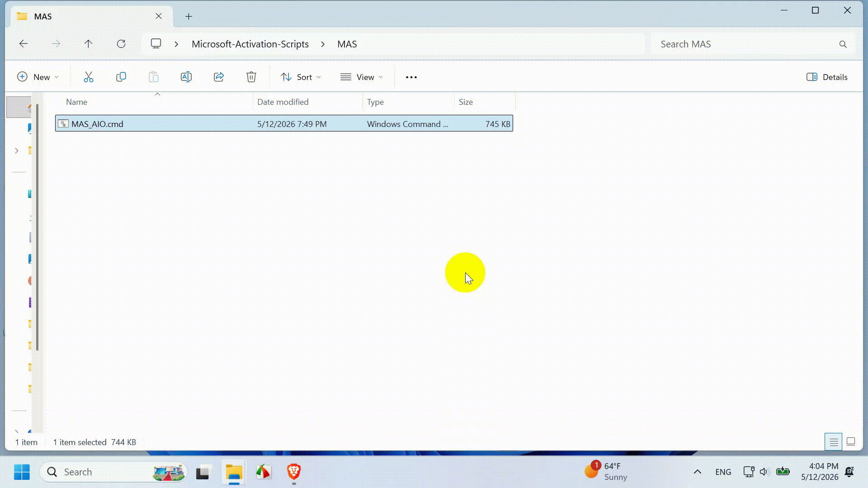Open the notifications bell icon

pos(849,472)
